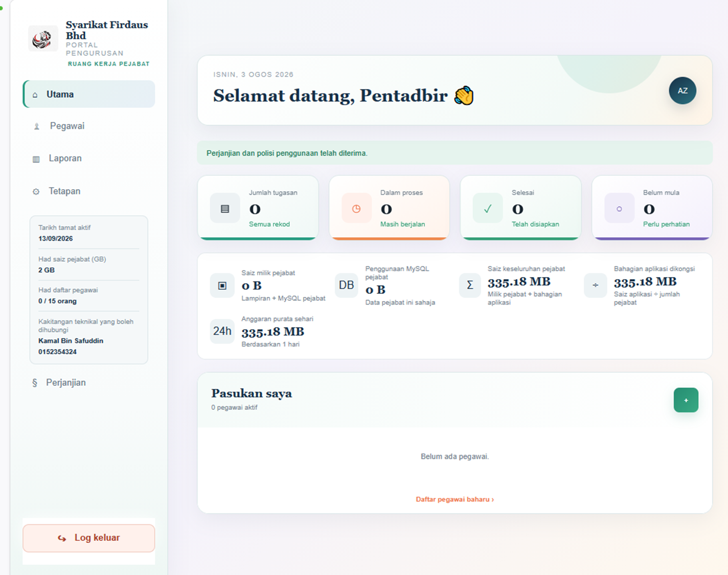Click the 24h icon for daily average
The height and width of the screenshot is (575, 728).
click(x=222, y=331)
